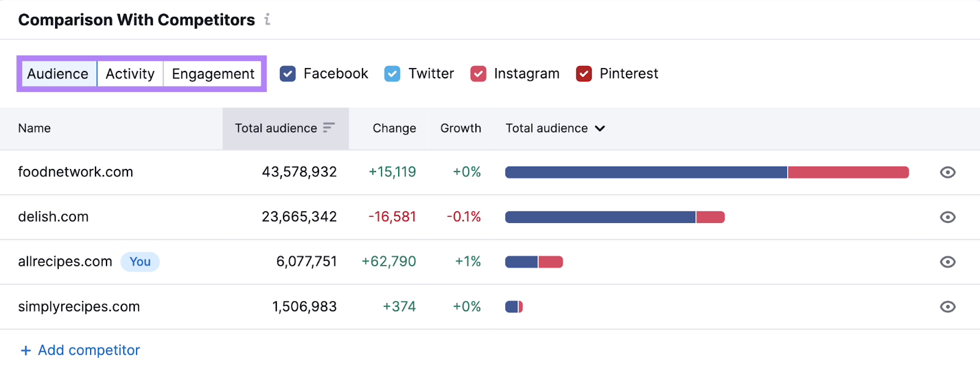Click the sort icon on Total audience header
980x379 pixels.
pos(330,128)
